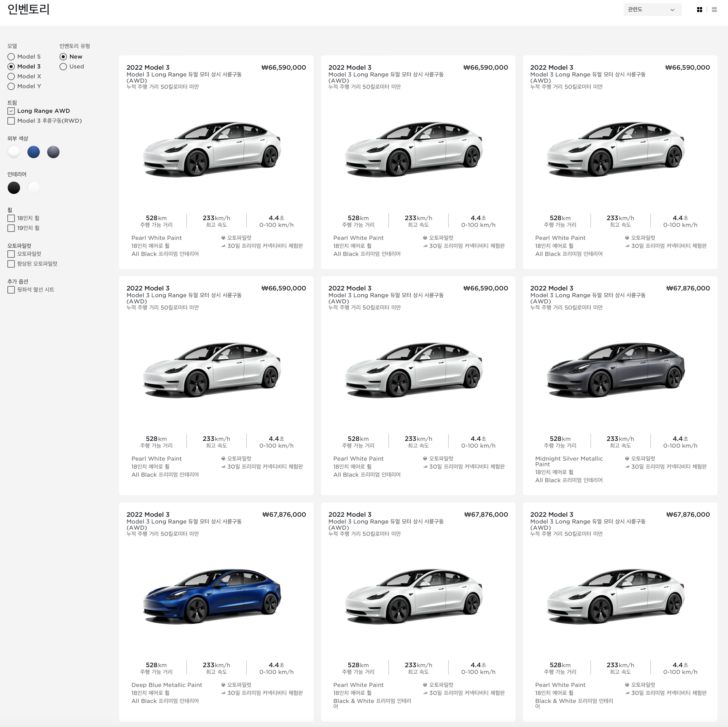Enable 향상된 오토파일럿 filter checkbox

coord(11,264)
